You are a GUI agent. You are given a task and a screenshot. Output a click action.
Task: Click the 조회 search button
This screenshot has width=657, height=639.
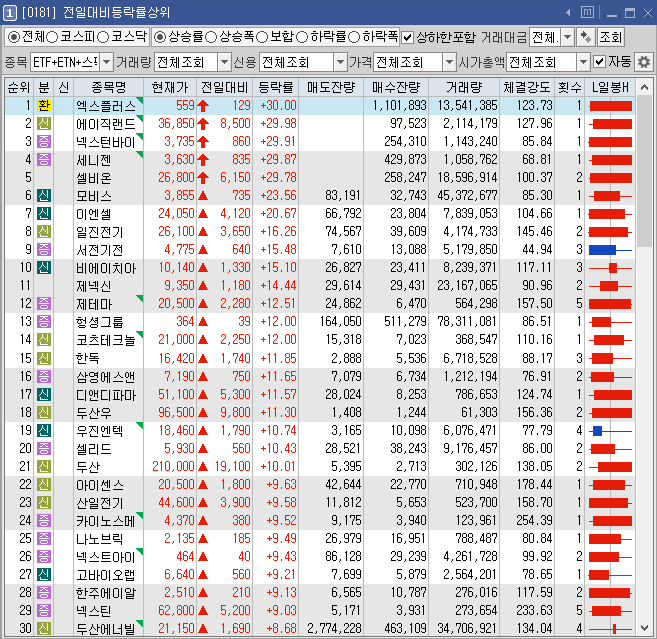(610, 37)
